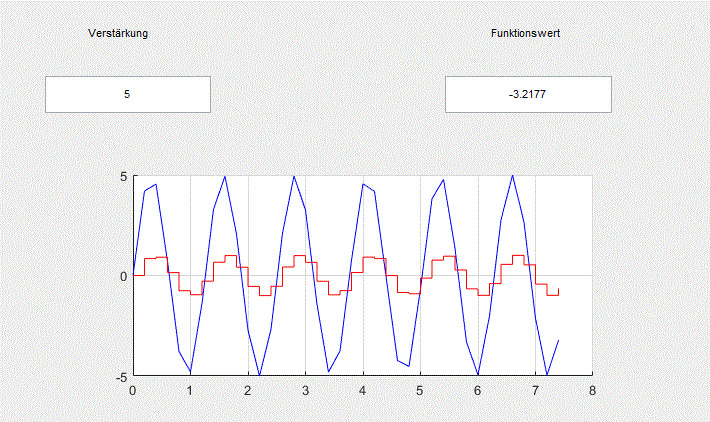Click the y-axis tick label -5
The image size is (710, 422).
(x=121, y=376)
